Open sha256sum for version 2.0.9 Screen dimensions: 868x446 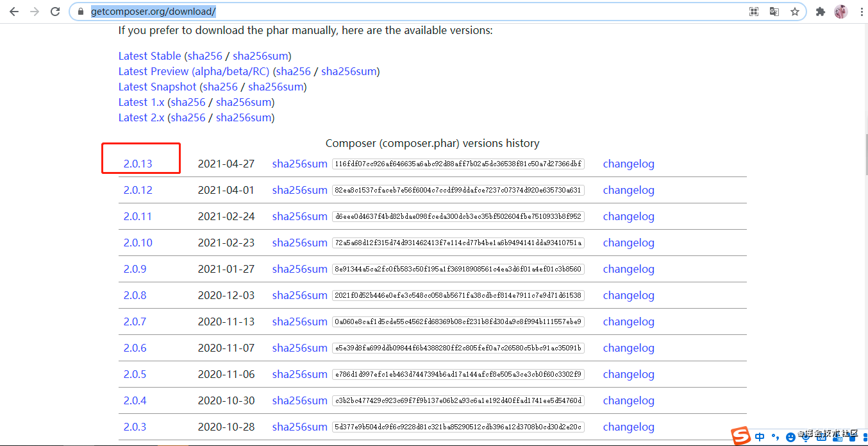[299, 269]
